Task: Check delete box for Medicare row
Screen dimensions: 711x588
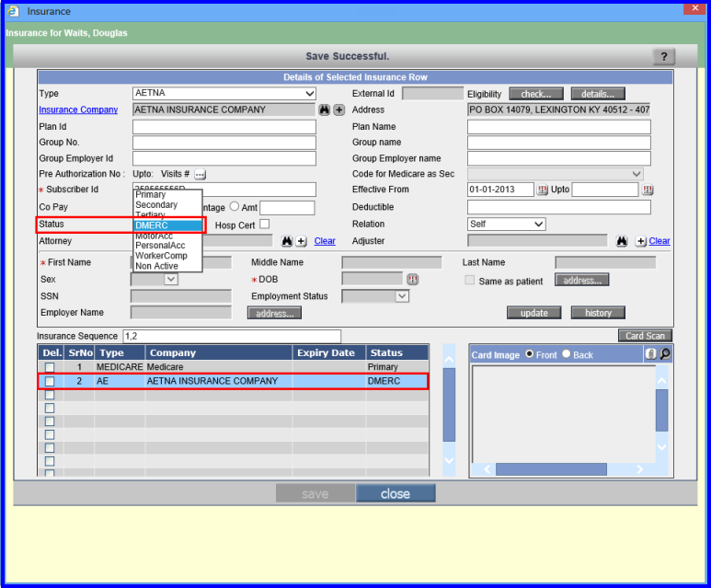Action: point(50,367)
